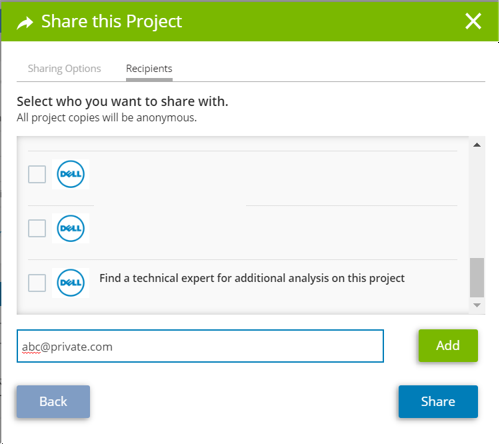This screenshot has height=444, width=499.
Task: Focus the email address input field
Action: coord(200,346)
